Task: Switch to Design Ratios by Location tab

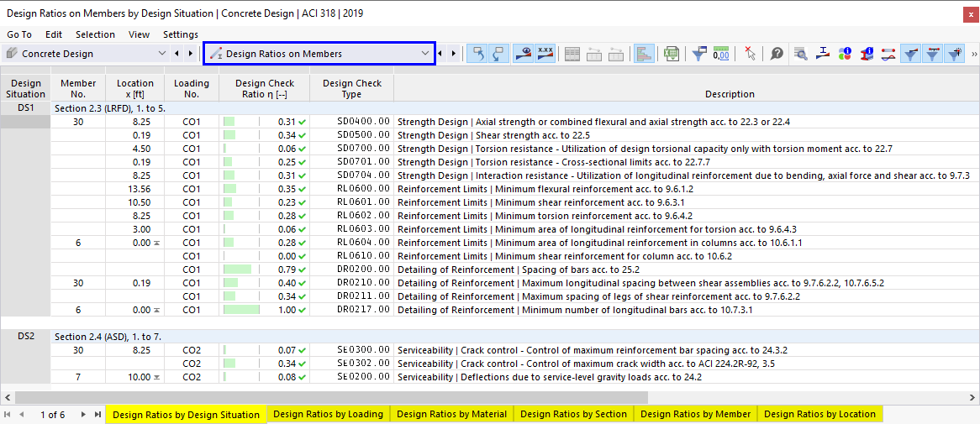Action: pos(820,414)
